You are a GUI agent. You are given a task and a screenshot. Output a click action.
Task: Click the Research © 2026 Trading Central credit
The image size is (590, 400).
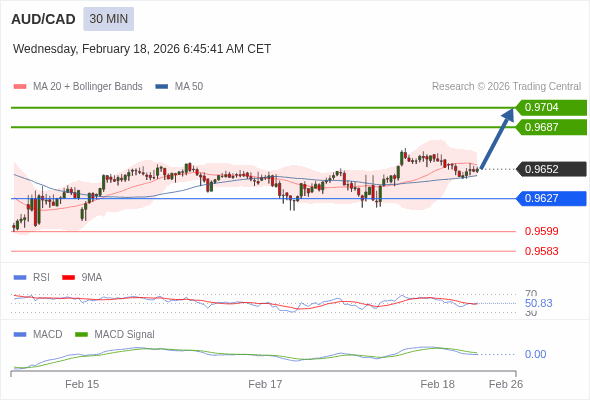tap(506, 87)
